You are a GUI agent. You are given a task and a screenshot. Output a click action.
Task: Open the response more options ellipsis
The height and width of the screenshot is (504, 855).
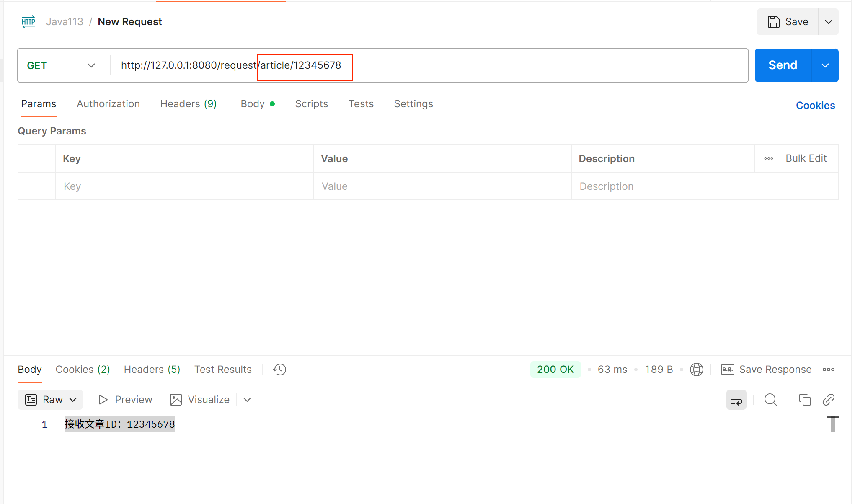click(828, 370)
